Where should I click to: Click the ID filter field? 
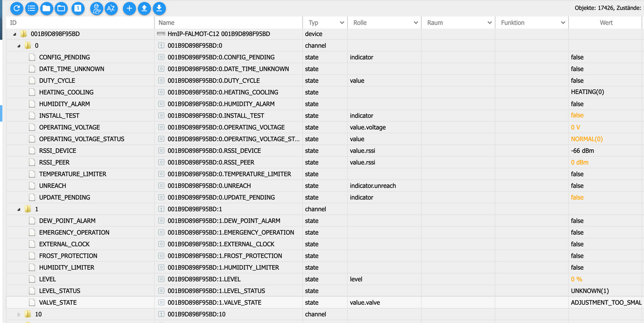tap(80, 23)
